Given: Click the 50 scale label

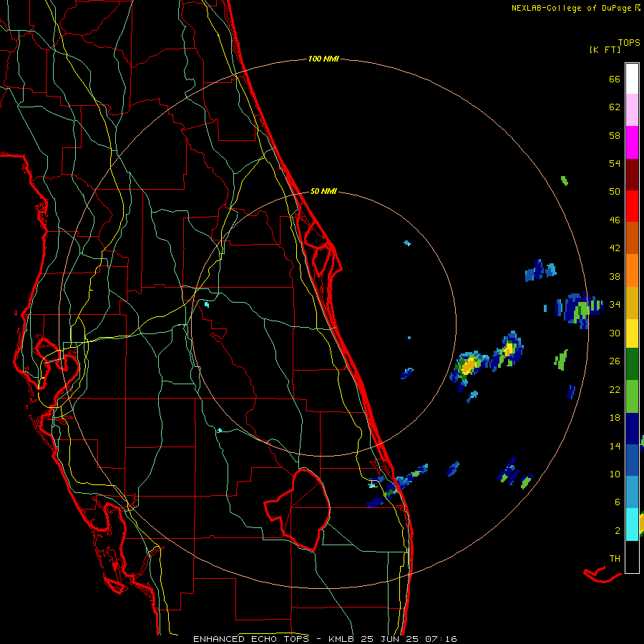Looking at the screenshot, I should (x=615, y=192).
